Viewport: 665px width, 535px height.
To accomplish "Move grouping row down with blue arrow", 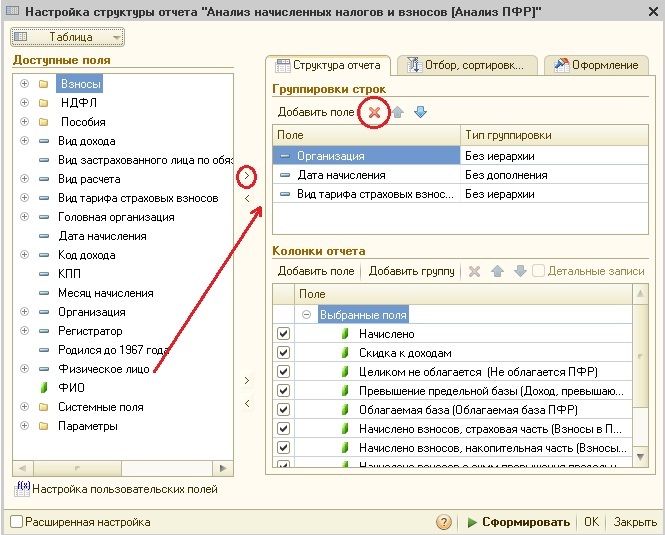I will point(420,112).
